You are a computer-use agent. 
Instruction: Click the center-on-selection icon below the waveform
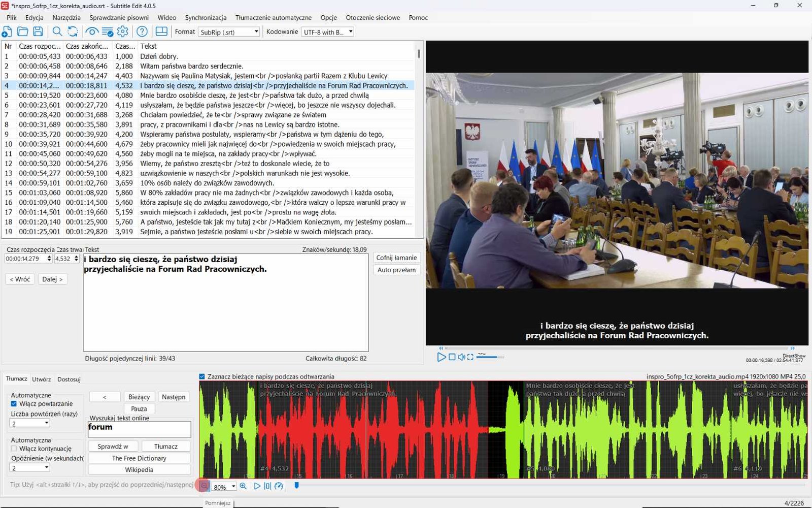pos(267,486)
